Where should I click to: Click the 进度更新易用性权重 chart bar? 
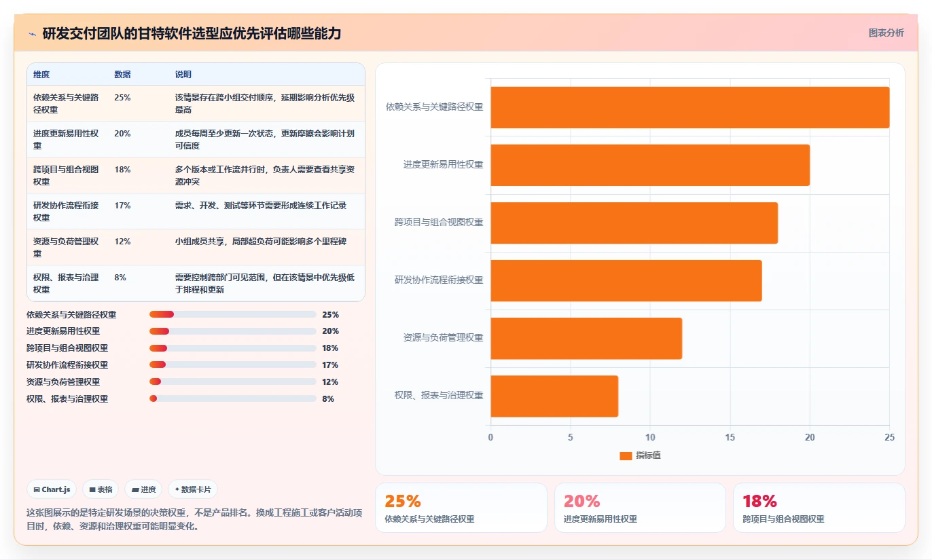[650, 165]
